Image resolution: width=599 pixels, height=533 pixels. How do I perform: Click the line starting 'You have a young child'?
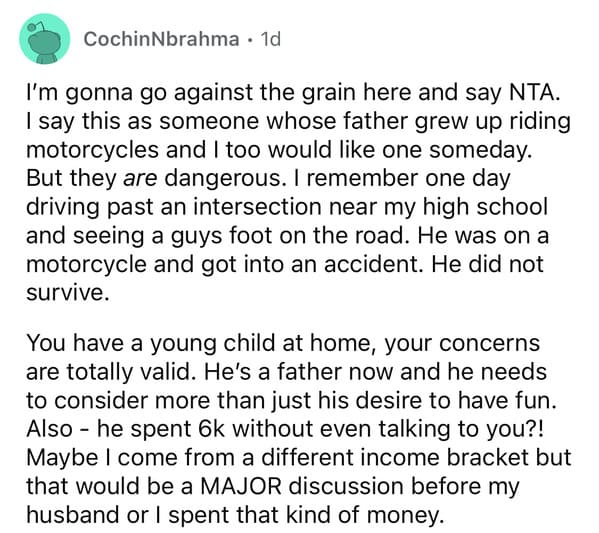[283, 343]
